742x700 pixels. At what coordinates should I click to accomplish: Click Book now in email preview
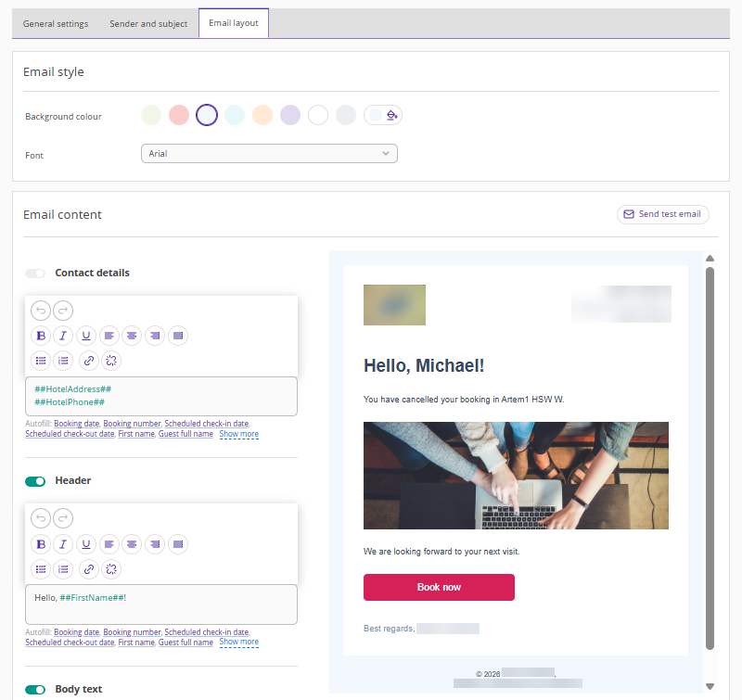439,588
